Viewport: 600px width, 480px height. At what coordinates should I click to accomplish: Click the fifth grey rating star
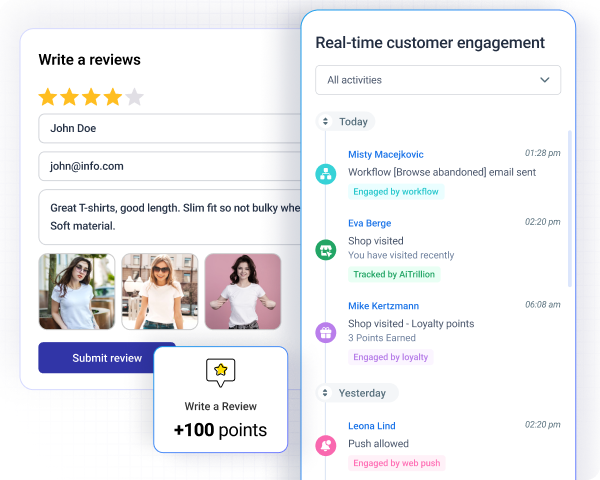point(134,97)
